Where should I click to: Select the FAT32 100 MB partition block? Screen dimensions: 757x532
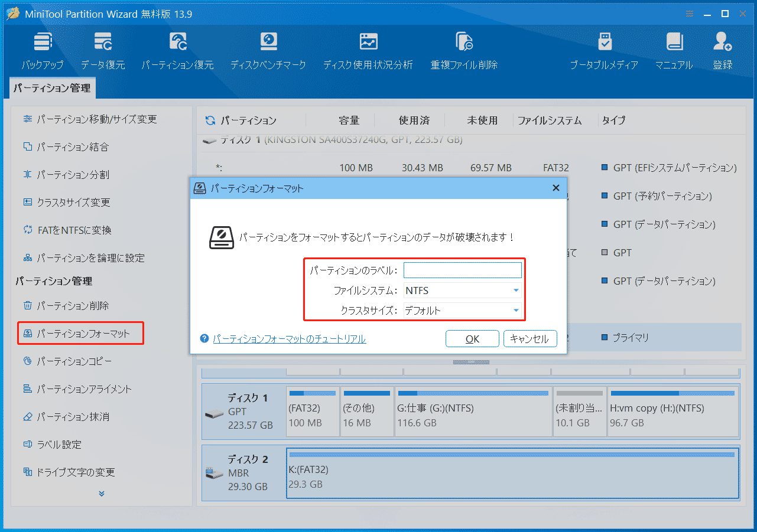coord(313,412)
